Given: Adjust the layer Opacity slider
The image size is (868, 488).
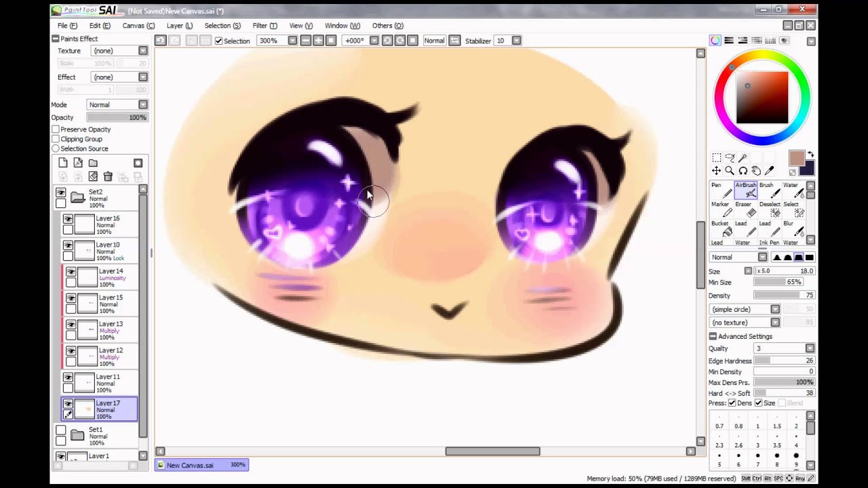Looking at the screenshot, I should 117,117.
